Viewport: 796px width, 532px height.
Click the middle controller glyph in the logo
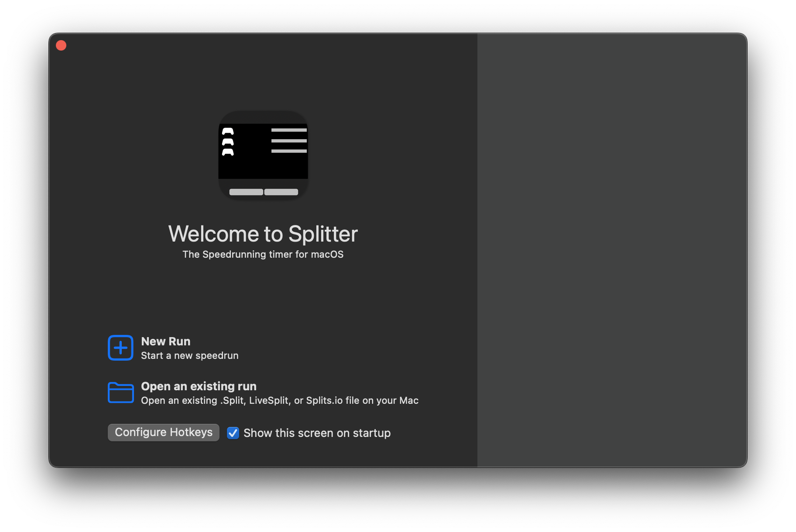[x=228, y=142]
